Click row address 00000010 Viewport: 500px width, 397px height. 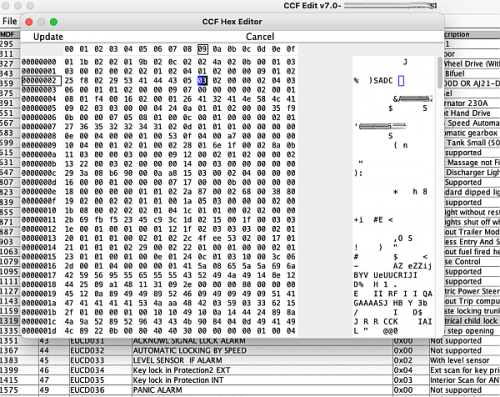[x=39, y=210]
